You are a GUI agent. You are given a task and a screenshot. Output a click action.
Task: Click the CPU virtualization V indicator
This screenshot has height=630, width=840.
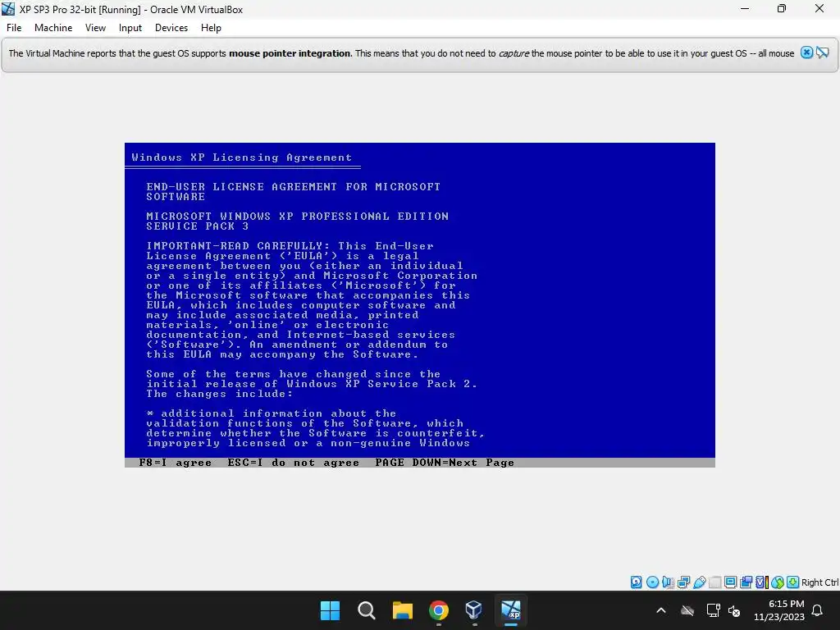(761, 582)
